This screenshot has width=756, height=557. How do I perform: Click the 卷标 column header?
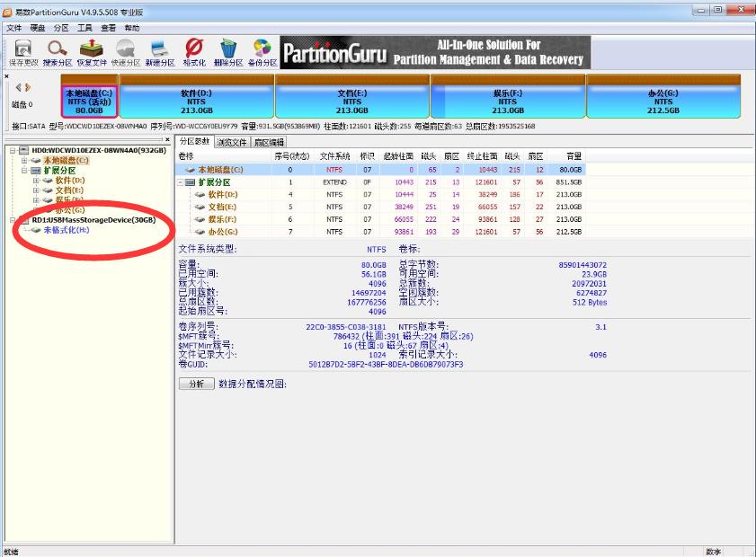click(186, 156)
